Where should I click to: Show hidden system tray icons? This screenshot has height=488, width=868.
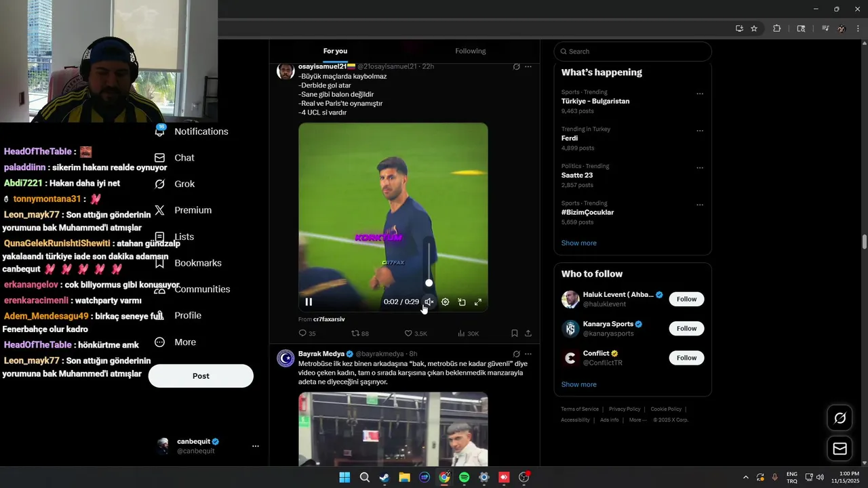746,477
